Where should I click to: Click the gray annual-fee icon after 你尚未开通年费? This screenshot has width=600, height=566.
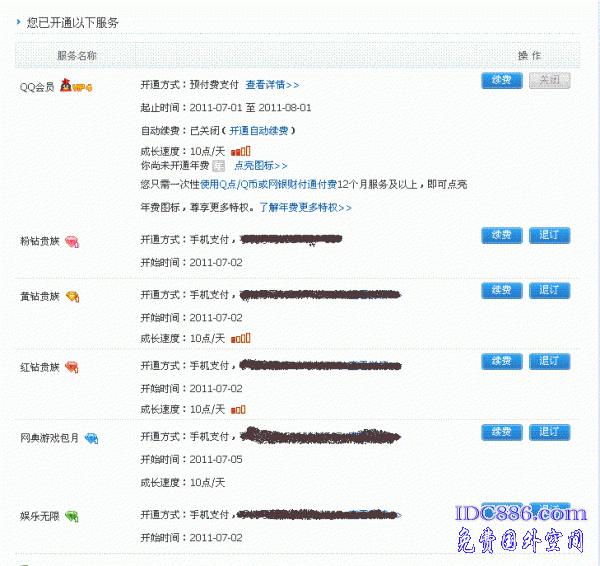[x=218, y=165]
